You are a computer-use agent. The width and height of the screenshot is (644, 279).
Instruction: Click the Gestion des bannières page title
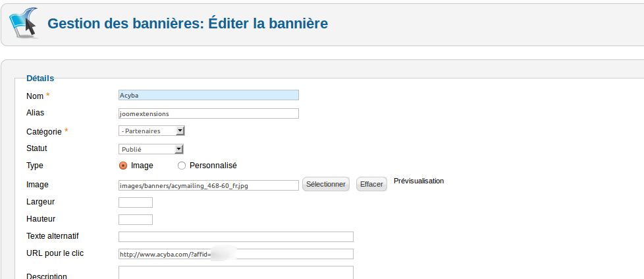[x=188, y=24]
